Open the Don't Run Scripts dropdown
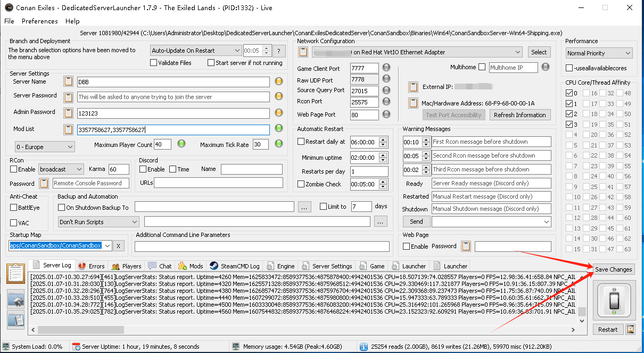644x353 pixels. click(x=98, y=221)
